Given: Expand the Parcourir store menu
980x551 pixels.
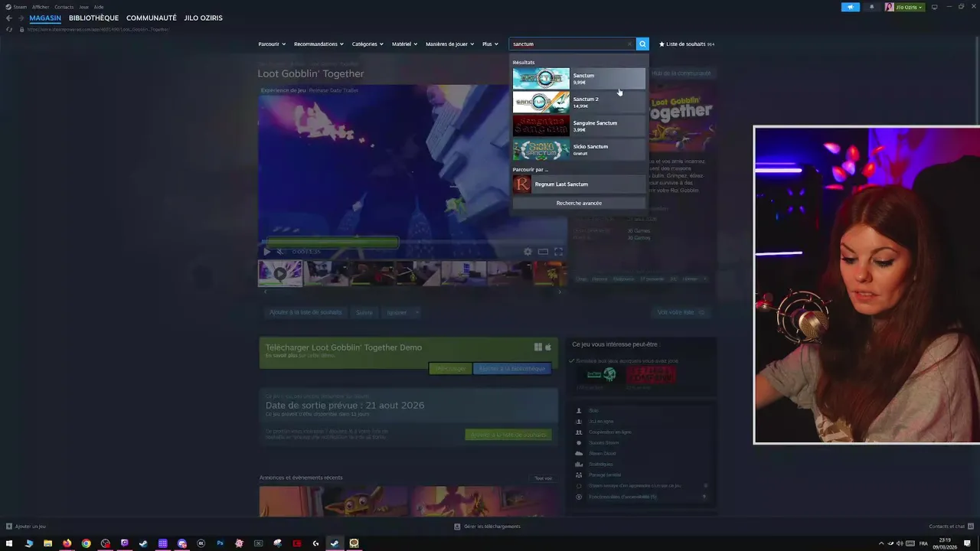Looking at the screenshot, I should click(272, 44).
